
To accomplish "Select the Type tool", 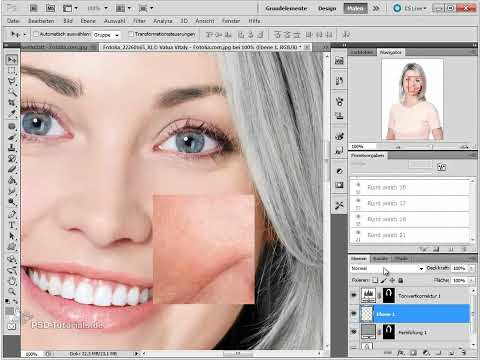I will [x=12, y=225].
